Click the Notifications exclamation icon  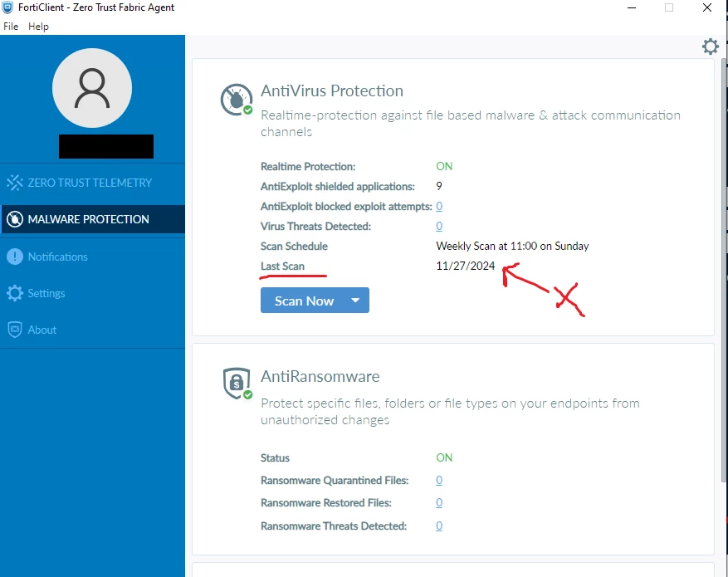click(x=14, y=257)
